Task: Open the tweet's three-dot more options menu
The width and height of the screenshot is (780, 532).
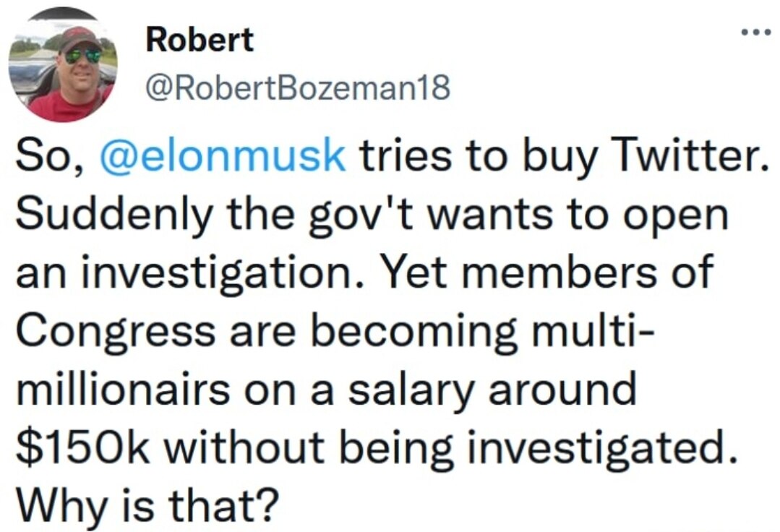Action: tap(758, 30)
